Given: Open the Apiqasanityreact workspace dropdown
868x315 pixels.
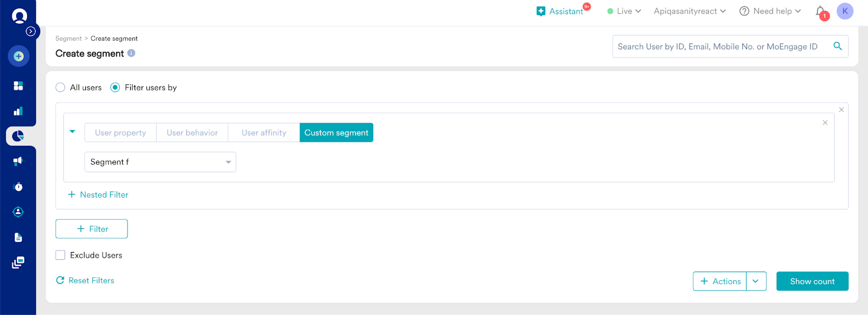Looking at the screenshot, I should pyautogui.click(x=689, y=11).
